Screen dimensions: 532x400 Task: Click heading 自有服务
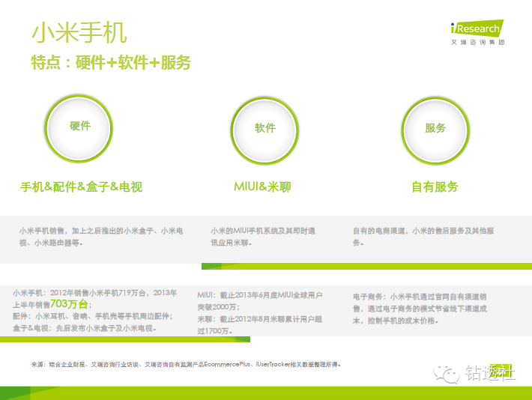click(x=435, y=187)
